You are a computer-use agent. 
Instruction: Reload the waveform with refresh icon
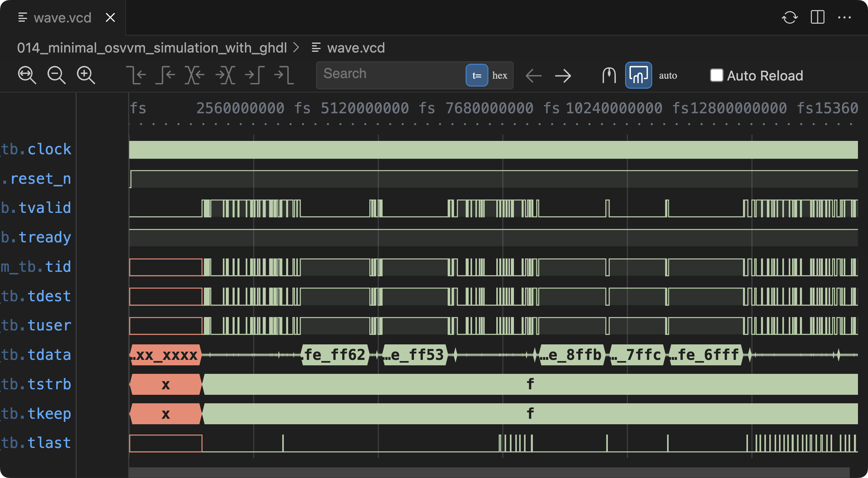pyautogui.click(x=790, y=18)
